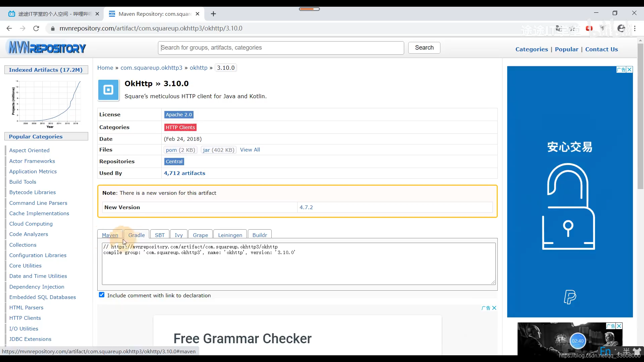The image size is (644, 362).
Task: Click the browser forward arrow
Action: [x=22, y=28]
